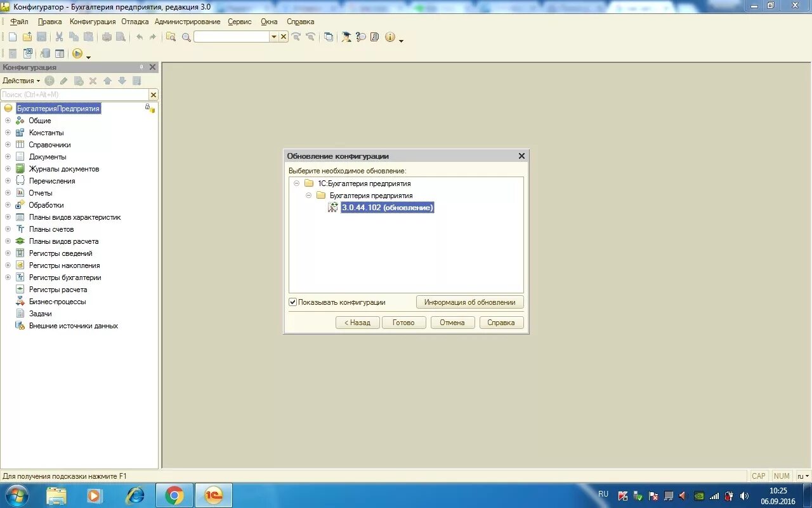Click the Отмена button
This screenshot has width=812, height=508.
point(452,323)
